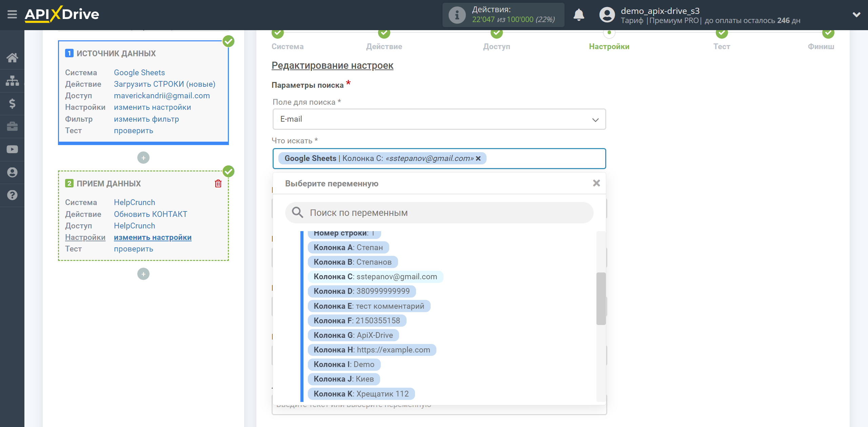Click the account avatar icon

pyautogui.click(x=607, y=15)
